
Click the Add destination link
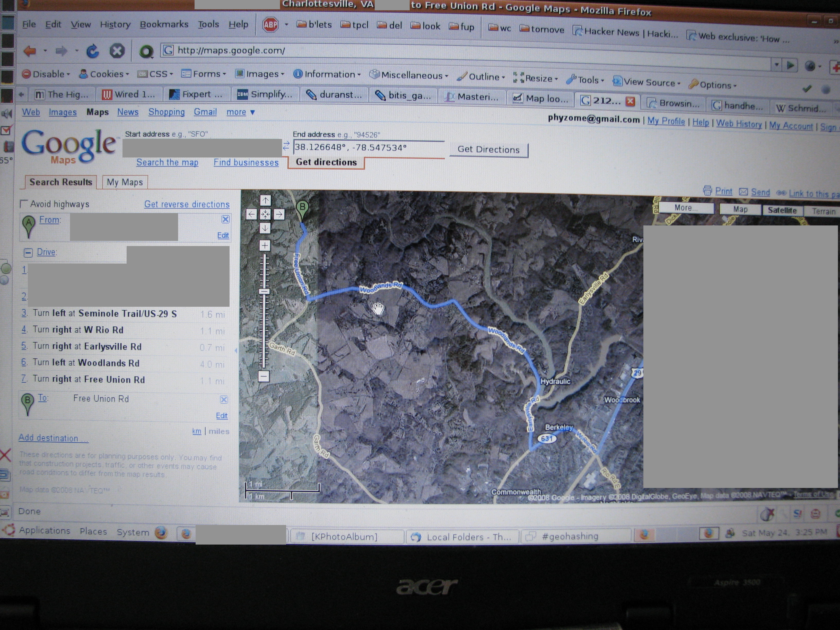coord(54,438)
